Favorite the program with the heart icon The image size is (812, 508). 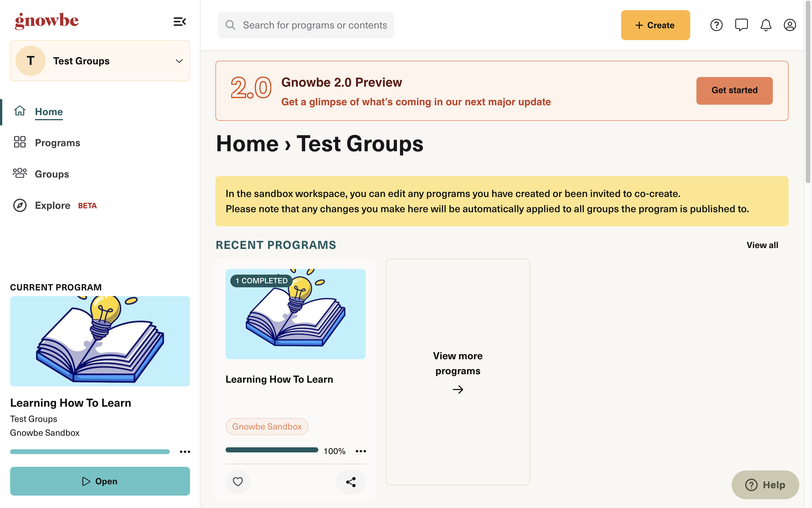tap(238, 482)
